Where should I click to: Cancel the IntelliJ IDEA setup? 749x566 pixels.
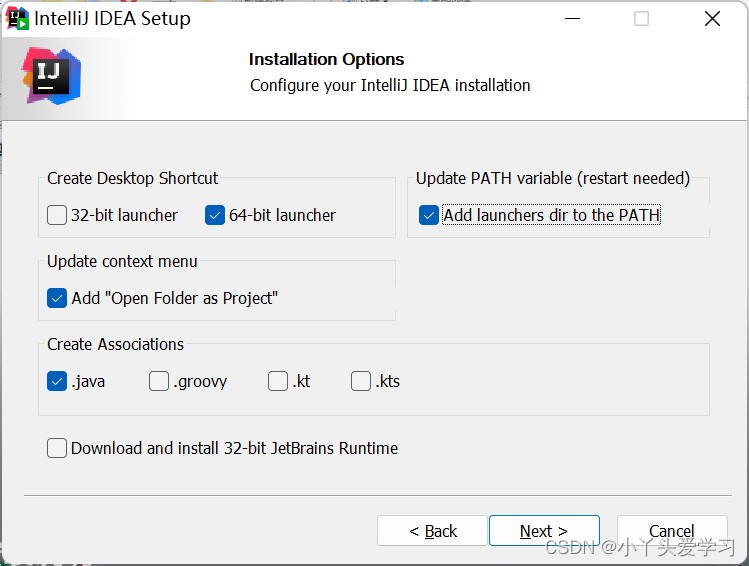[x=672, y=531]
